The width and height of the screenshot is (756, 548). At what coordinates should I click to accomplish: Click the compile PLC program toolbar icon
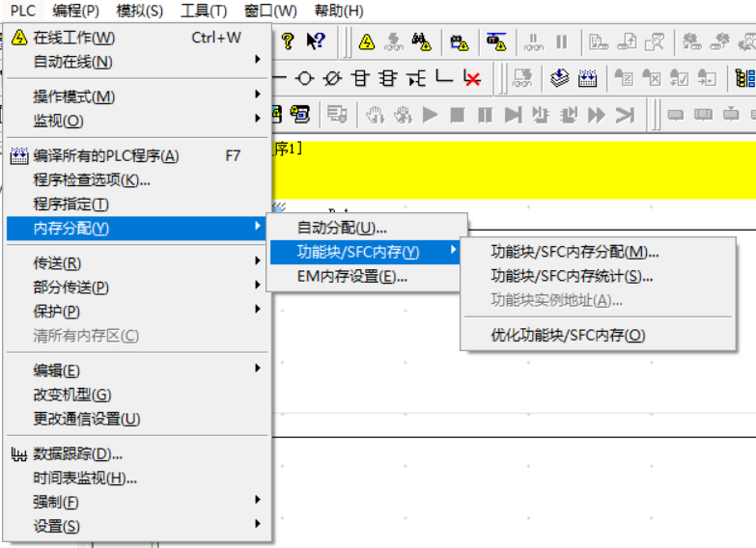587,78
